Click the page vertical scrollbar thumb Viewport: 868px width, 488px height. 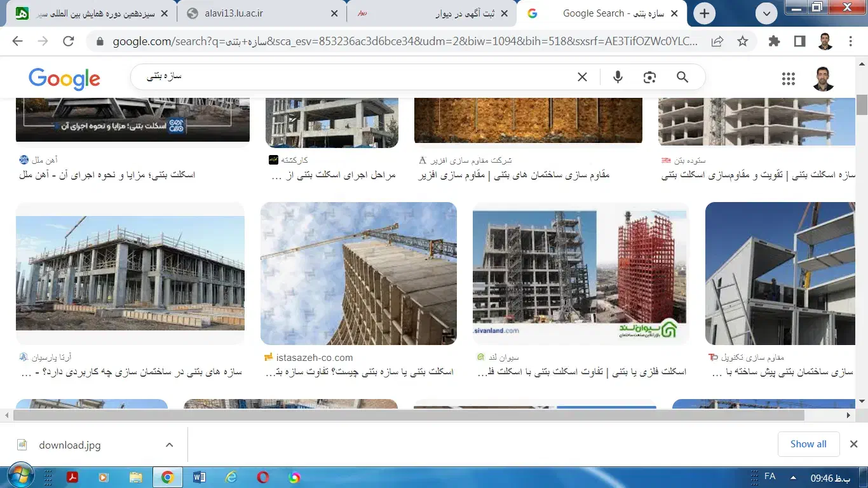tap(862, 105)
